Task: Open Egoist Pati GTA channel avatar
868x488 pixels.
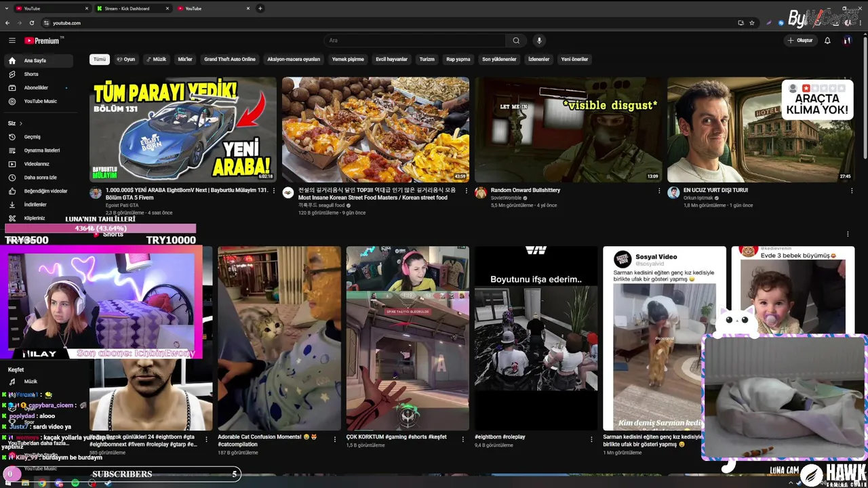Action: click(96, 192)
